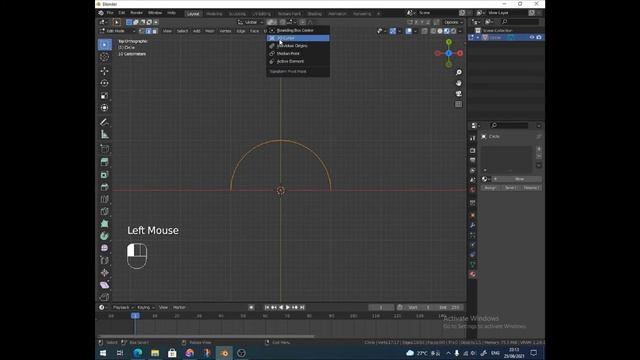
Task: Open the Object Data green triangle tab
Action: coord(473,264)
